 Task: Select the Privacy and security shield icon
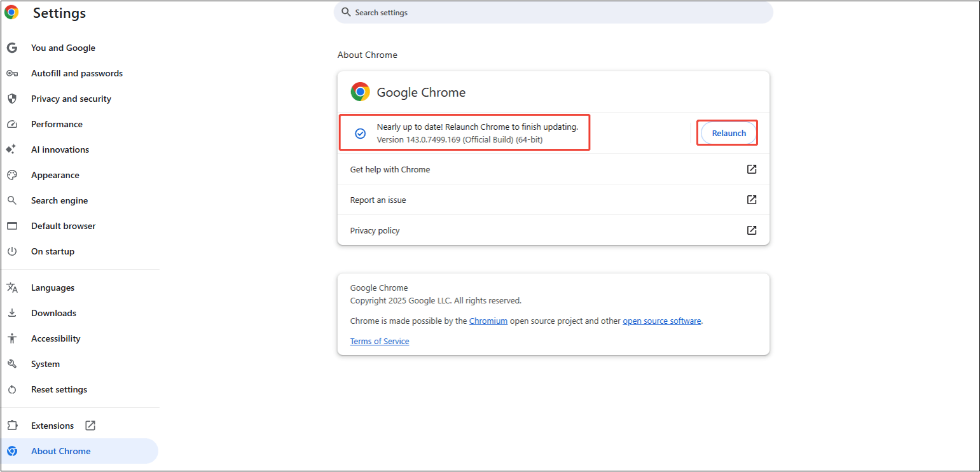pyautogui.click(x=12, y=99)
